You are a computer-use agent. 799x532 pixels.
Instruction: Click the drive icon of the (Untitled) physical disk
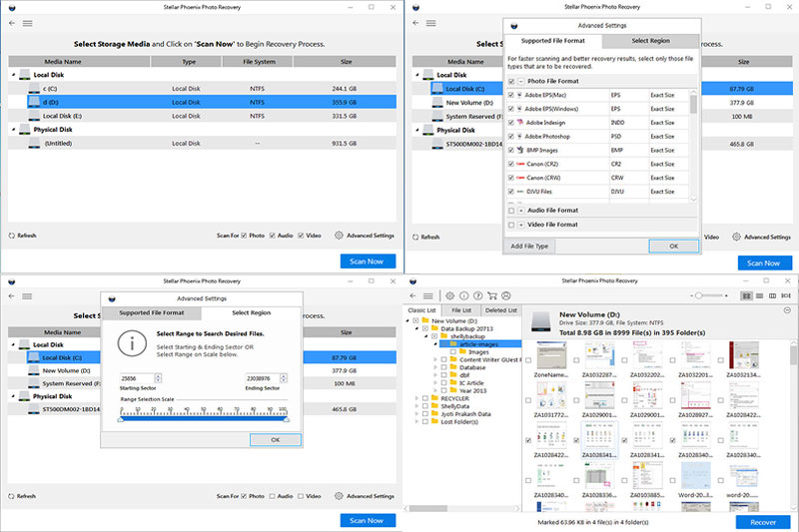(x=34, y=144)
